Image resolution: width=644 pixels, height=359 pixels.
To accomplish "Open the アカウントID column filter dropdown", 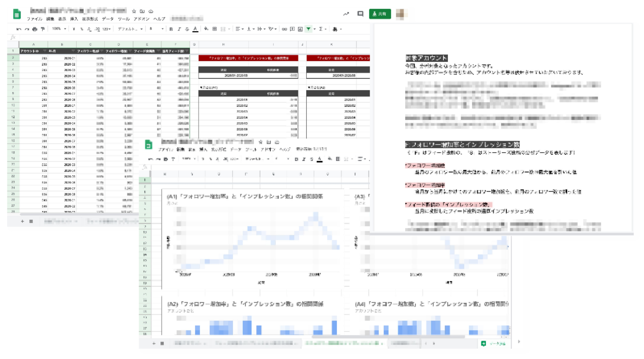I will point(44,51).
